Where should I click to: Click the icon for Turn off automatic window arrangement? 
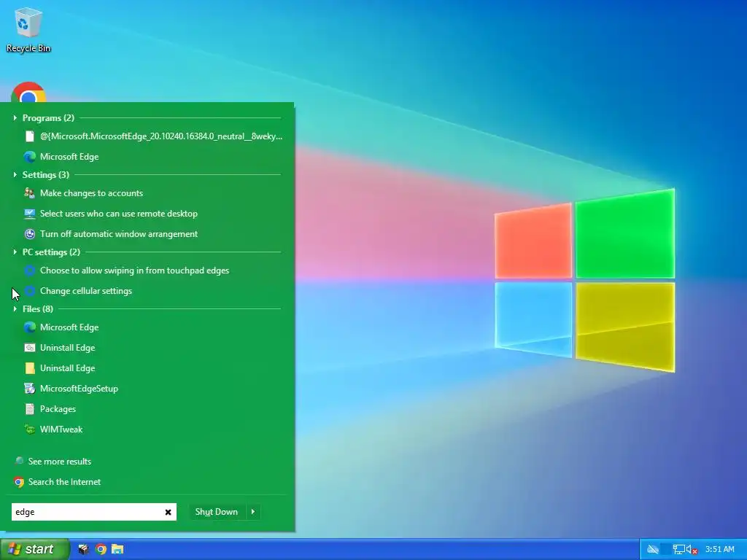point(29,234)
